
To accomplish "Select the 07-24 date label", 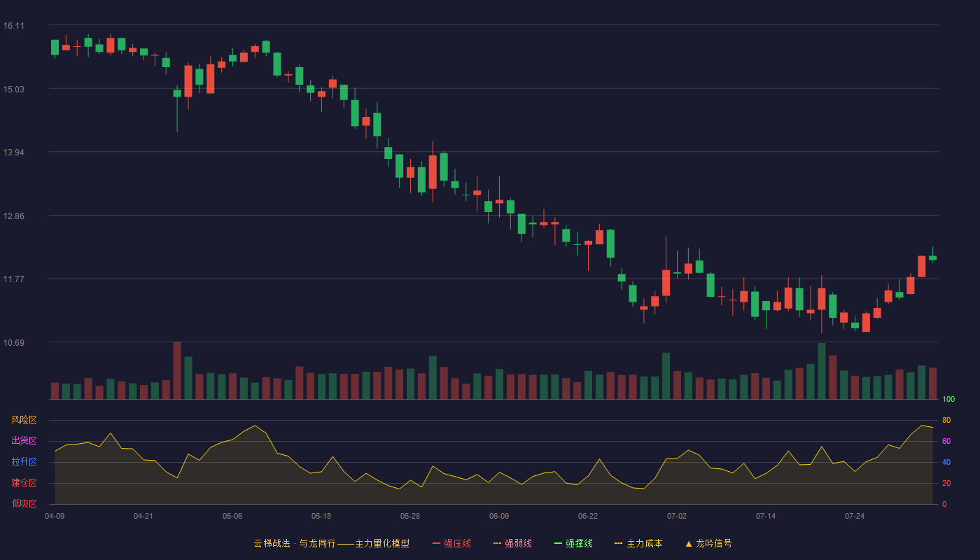I will [x=855, y=516].
